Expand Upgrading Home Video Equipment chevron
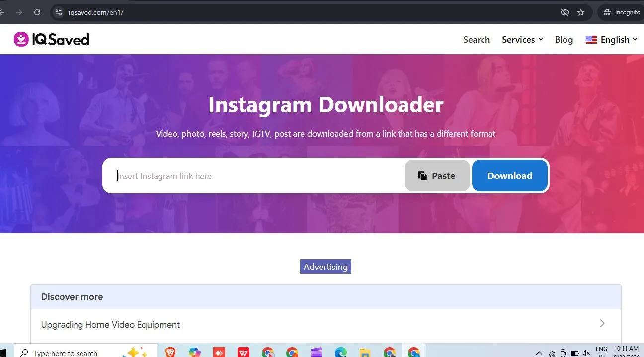This screenshot has width=644, height=357. click(602, 323)
